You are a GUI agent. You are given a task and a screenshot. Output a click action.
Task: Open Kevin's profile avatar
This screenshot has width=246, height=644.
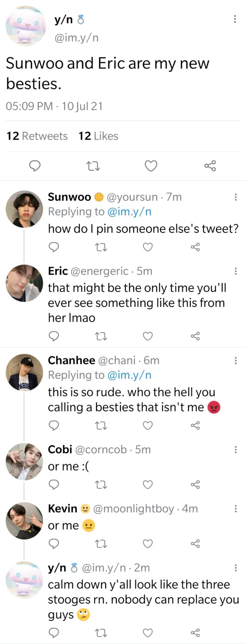coord(24,521)
